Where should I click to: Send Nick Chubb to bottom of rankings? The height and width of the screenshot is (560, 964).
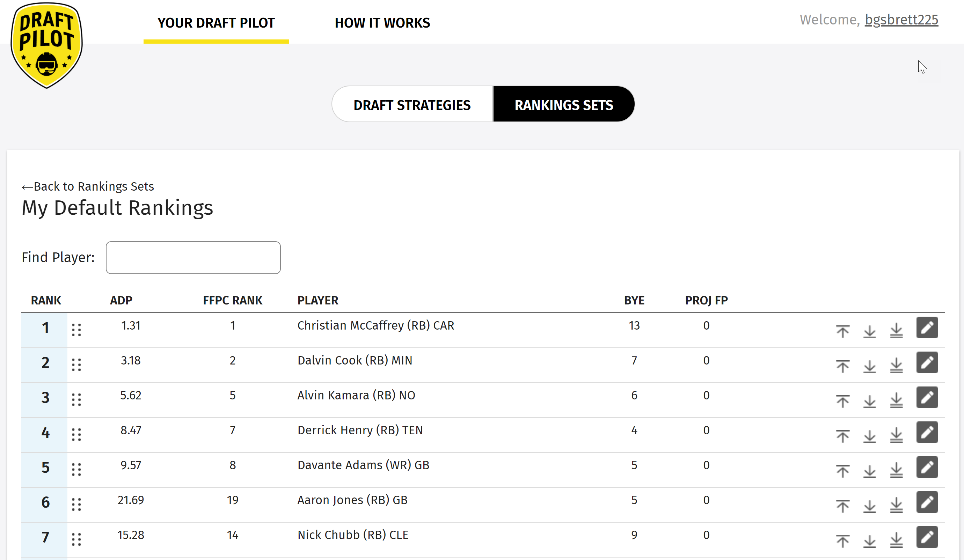coord(896,540)
